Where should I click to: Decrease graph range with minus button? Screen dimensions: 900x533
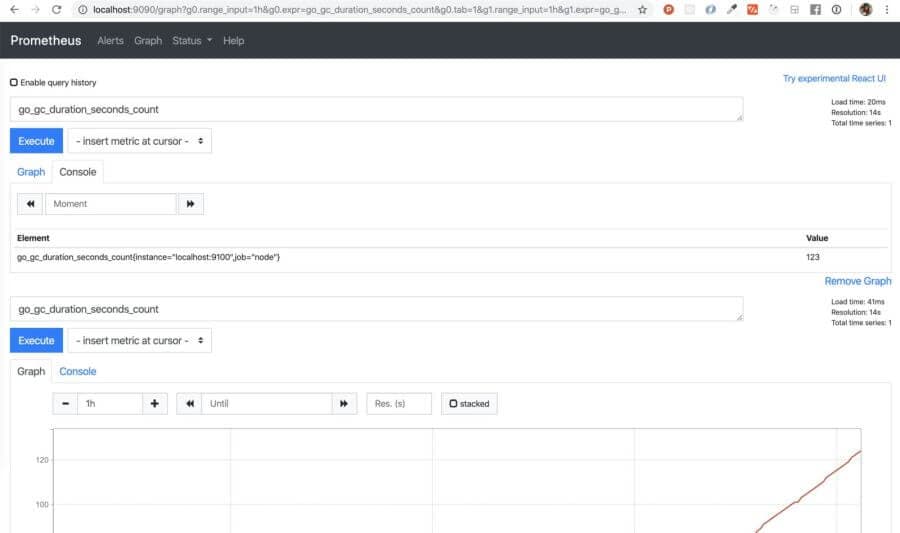point(65,403)
